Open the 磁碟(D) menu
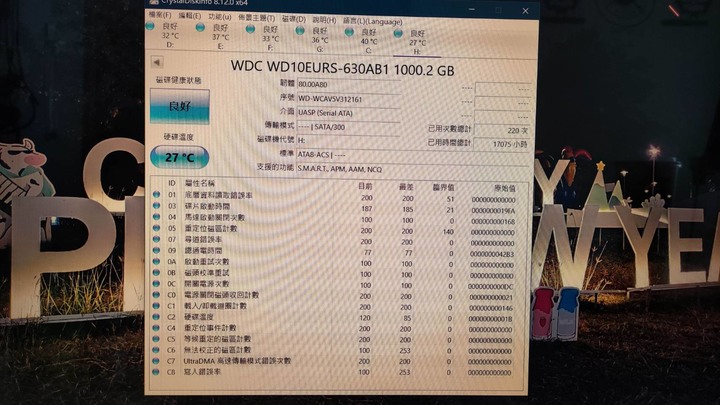720x405 pixels. tap(294, 19)
